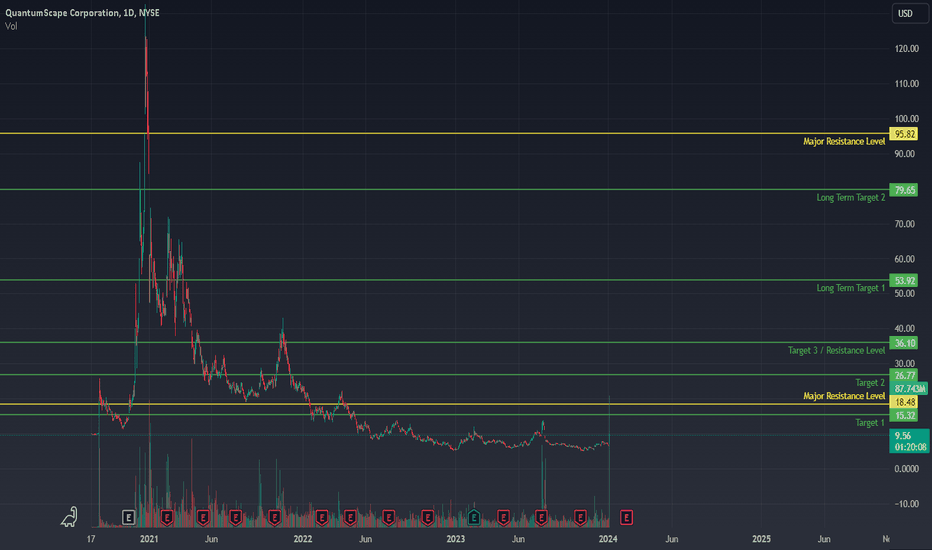
Task: Select the Long Term Target 1 label
Action: tap(851, 288)
